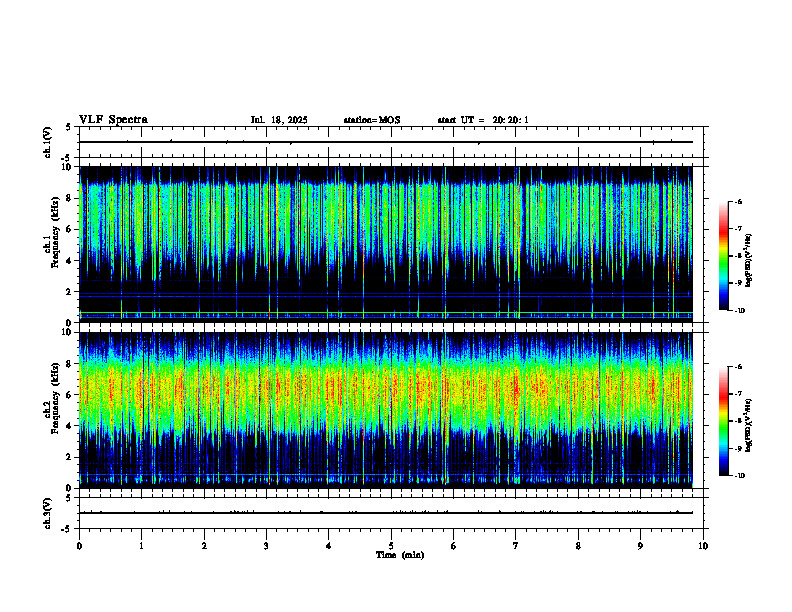Click the ch.2 spectrogram color bar
The height and width of the screenshot is (612, 792).
[x=723, y=421]
